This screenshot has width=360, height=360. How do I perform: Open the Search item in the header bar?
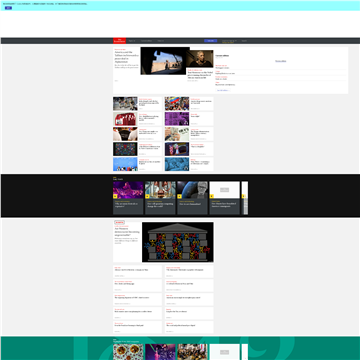click(x=244, y=41)
